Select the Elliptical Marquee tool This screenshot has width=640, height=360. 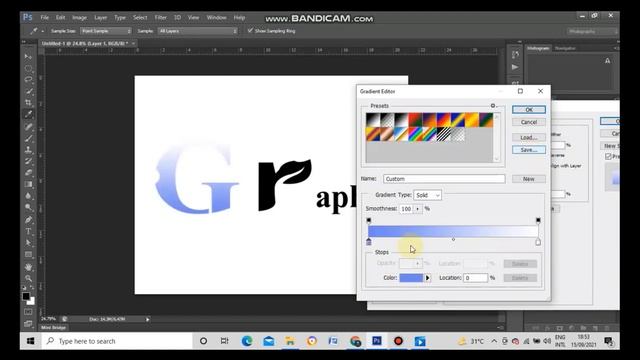(28, 68)
